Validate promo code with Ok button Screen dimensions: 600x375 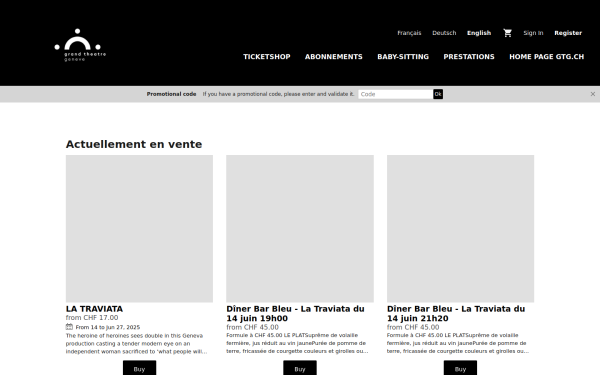pos(438,94)
